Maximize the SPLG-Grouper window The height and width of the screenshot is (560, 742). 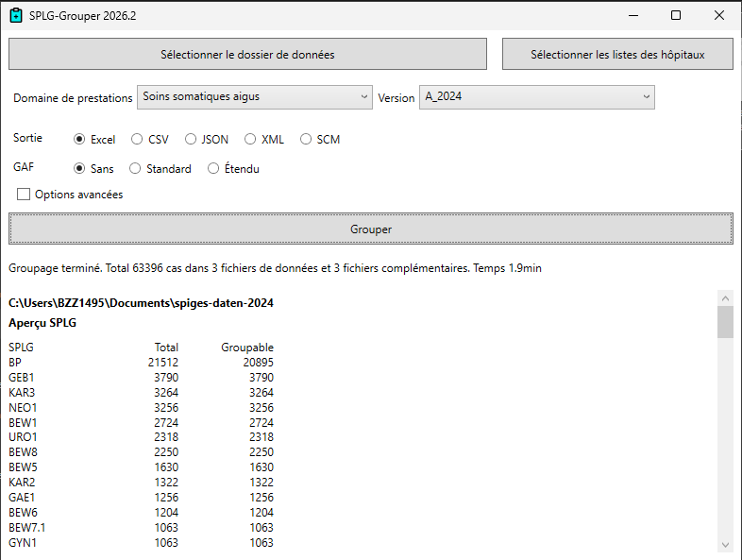[x=676, y=16]
